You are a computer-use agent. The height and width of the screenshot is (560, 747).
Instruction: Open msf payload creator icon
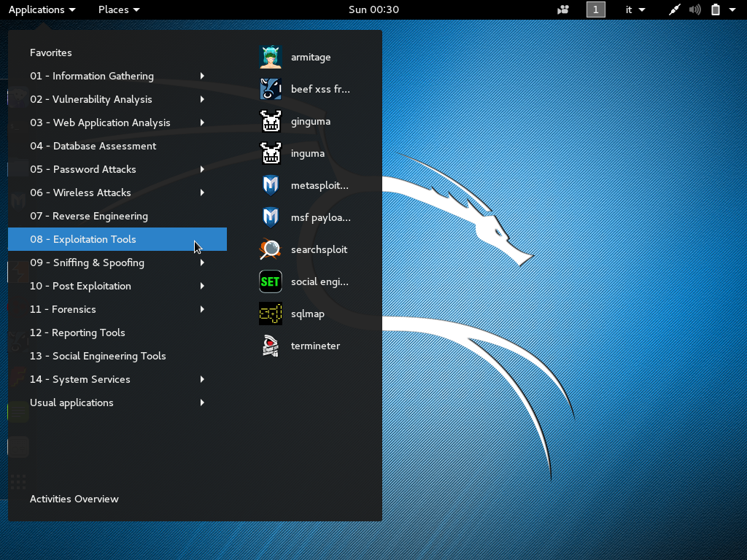point(271,217)
